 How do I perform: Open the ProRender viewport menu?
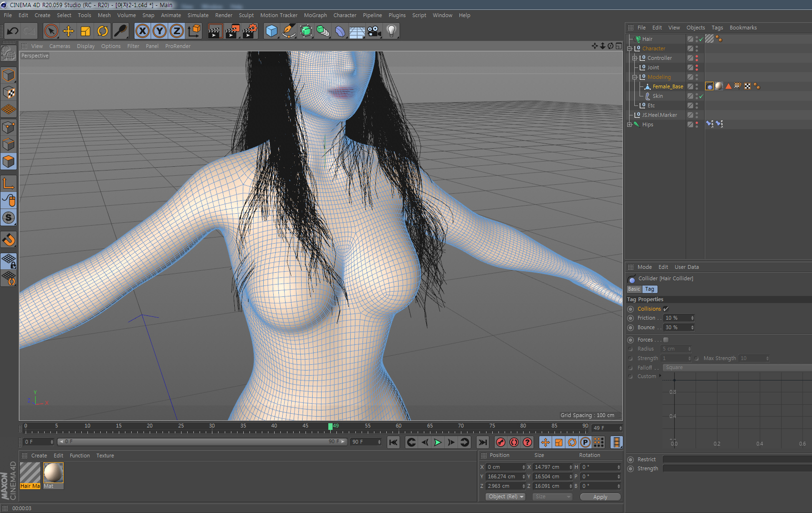(x=178, y=46)
